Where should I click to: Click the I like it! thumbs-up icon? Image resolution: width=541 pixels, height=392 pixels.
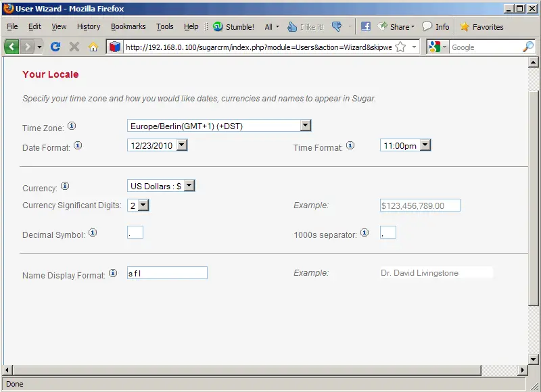click(x=306, y=26)
